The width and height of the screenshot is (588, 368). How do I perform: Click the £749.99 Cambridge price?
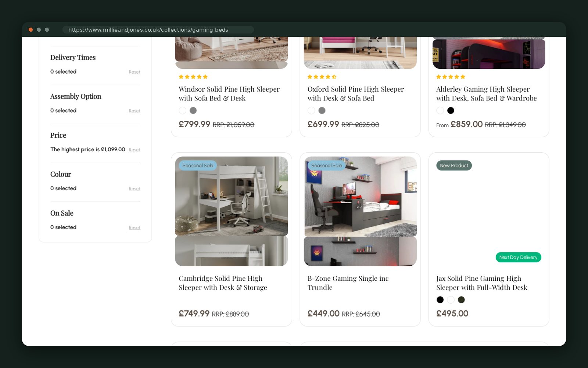194,314
